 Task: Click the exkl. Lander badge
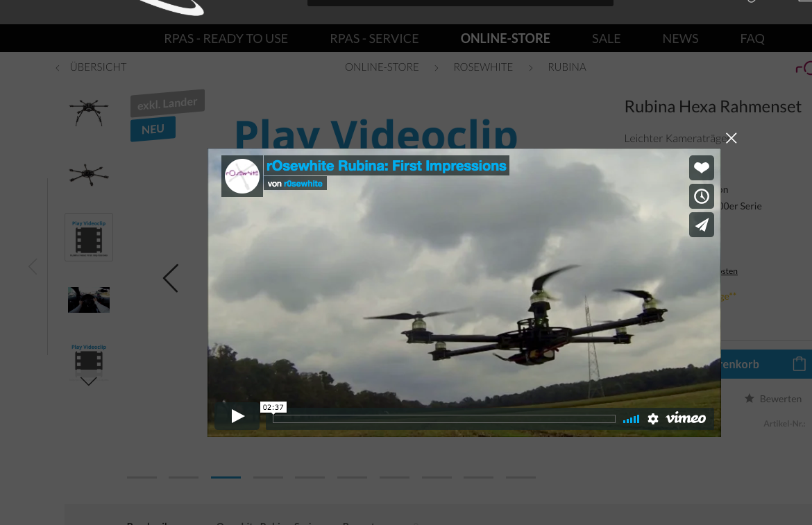coord(167,103)
